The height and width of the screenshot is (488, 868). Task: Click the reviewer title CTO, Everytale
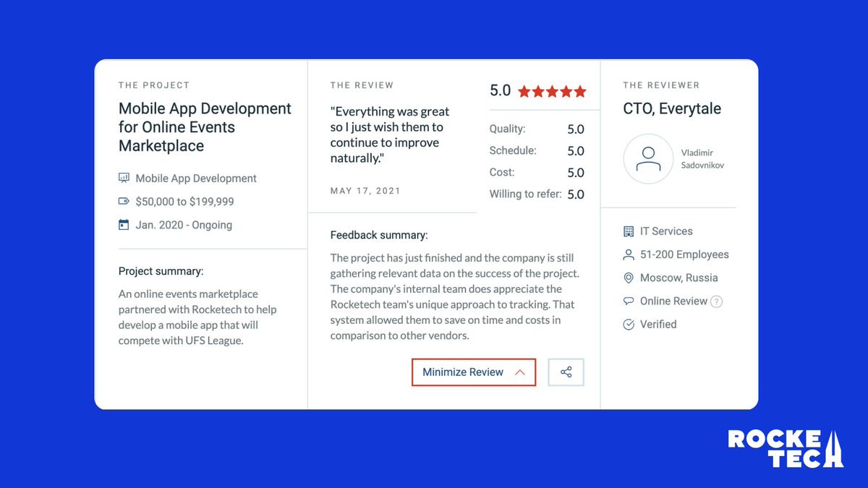(672, 109)
